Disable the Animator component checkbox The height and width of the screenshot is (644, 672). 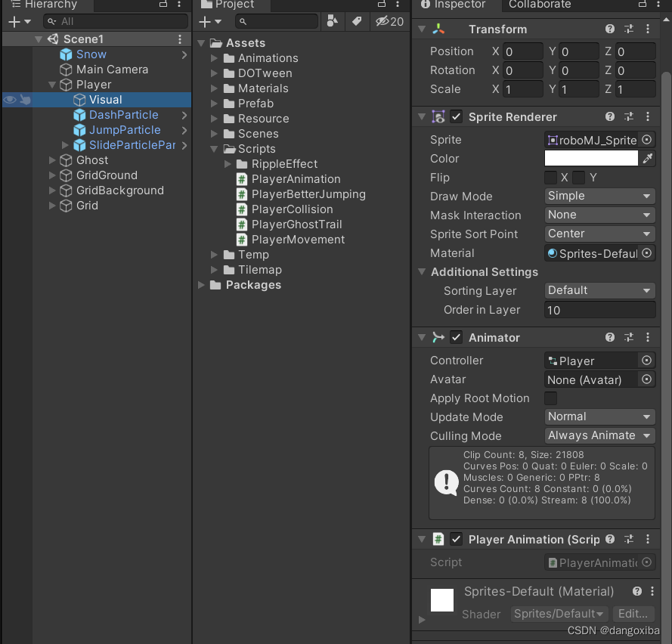click(x=456, y=337)
